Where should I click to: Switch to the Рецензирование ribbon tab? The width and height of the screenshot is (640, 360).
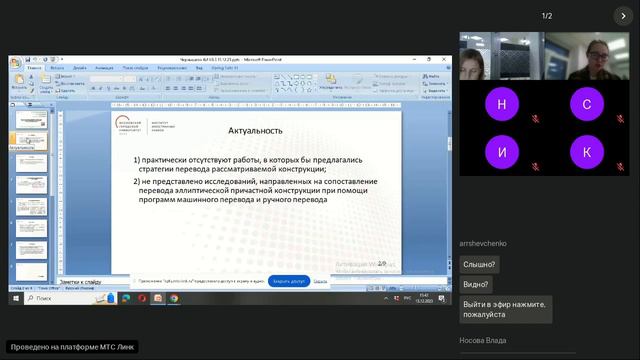coord(172,68)
